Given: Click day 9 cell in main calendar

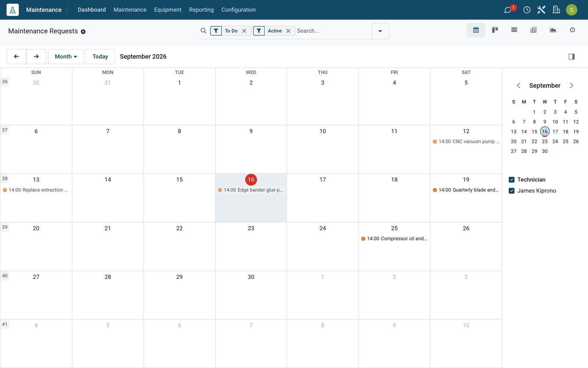Looking at the screenshot, I should pyautogui.click(x=251, y=149).
